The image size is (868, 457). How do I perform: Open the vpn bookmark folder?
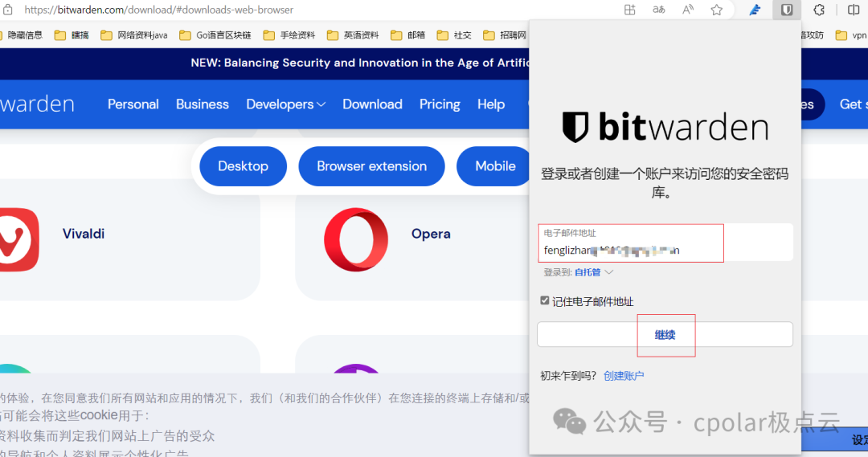coord(851,35)
